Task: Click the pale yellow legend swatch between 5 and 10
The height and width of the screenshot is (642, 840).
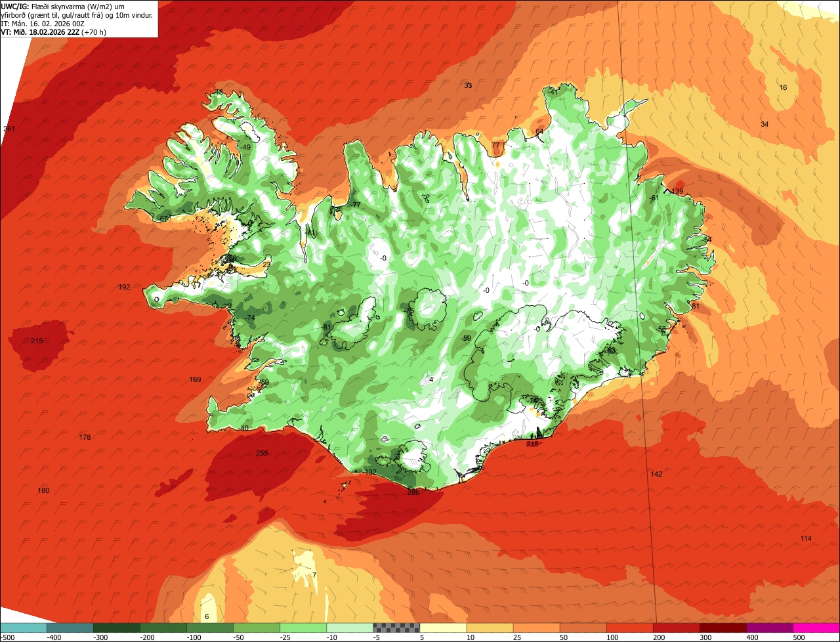Action: 443,628
